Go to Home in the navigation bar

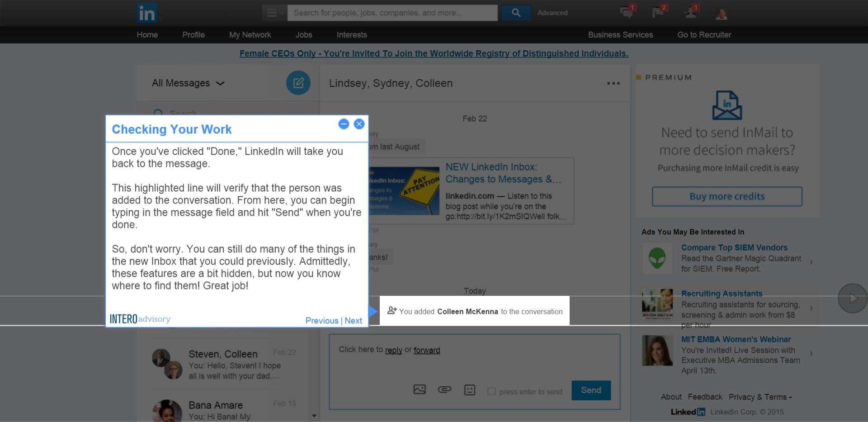(x=147, y=35)
